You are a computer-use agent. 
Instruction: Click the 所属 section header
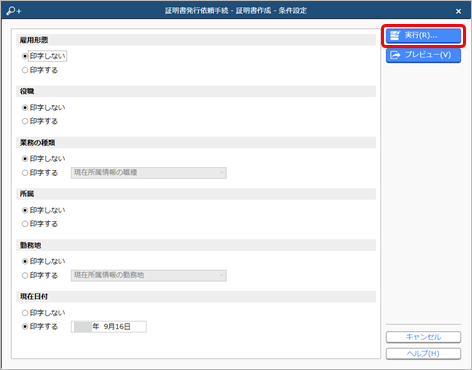tap(196, 194)
